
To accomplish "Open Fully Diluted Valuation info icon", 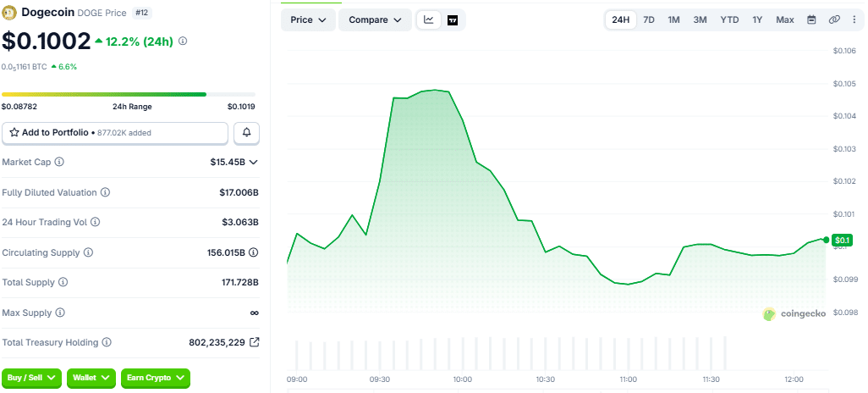I will (x=105, y=192).
